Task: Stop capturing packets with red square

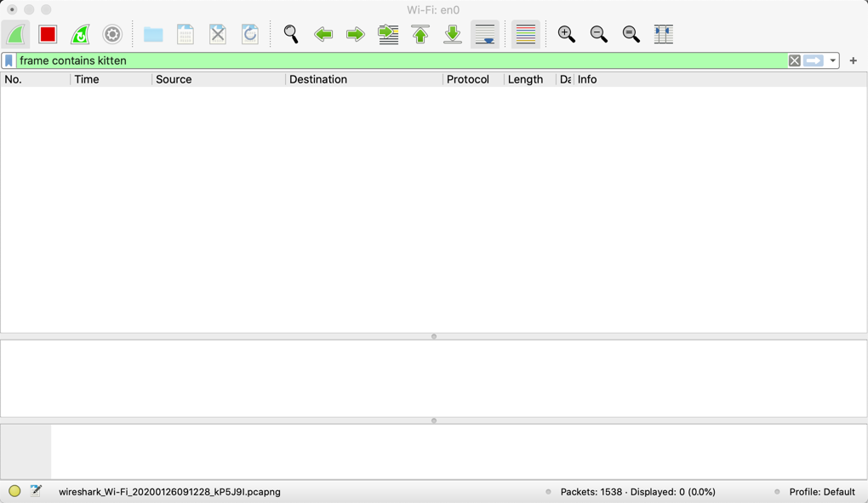Action: (x=48, y=34)
